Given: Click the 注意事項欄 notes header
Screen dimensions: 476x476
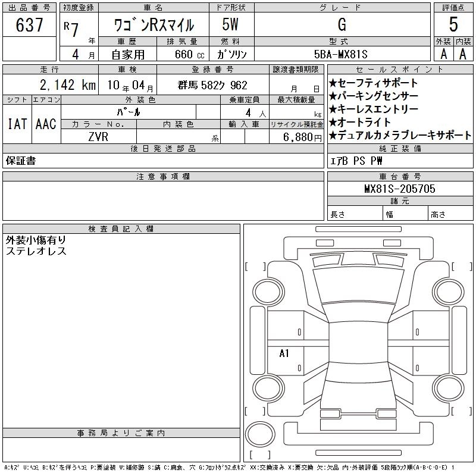Looking at the screenshot, I should coord(163,176).
